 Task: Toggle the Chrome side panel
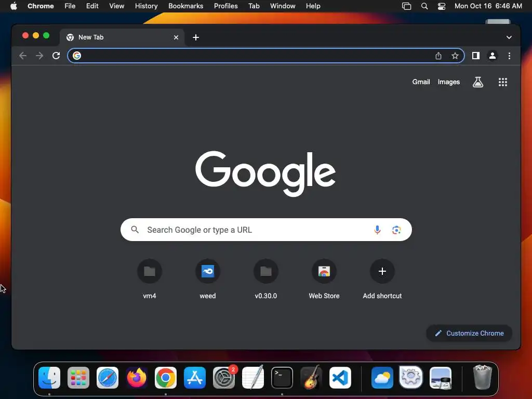click(x=476, y=56)
